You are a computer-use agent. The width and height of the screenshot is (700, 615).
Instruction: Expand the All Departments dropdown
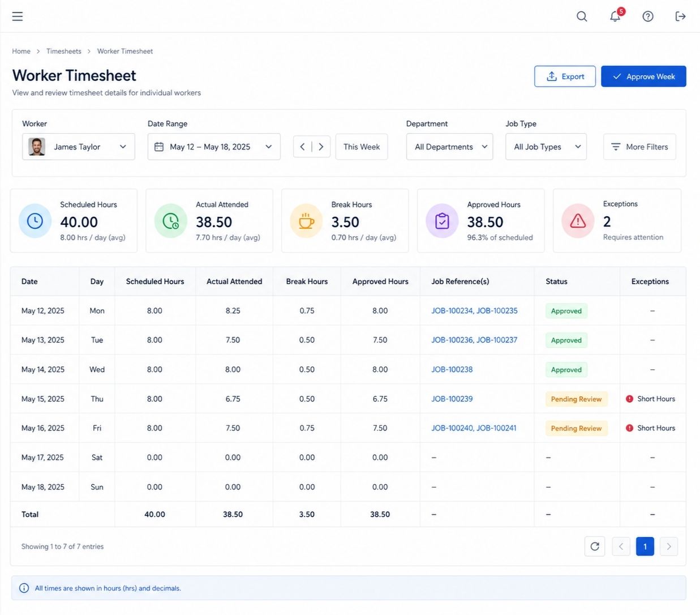tap(449, 147)
